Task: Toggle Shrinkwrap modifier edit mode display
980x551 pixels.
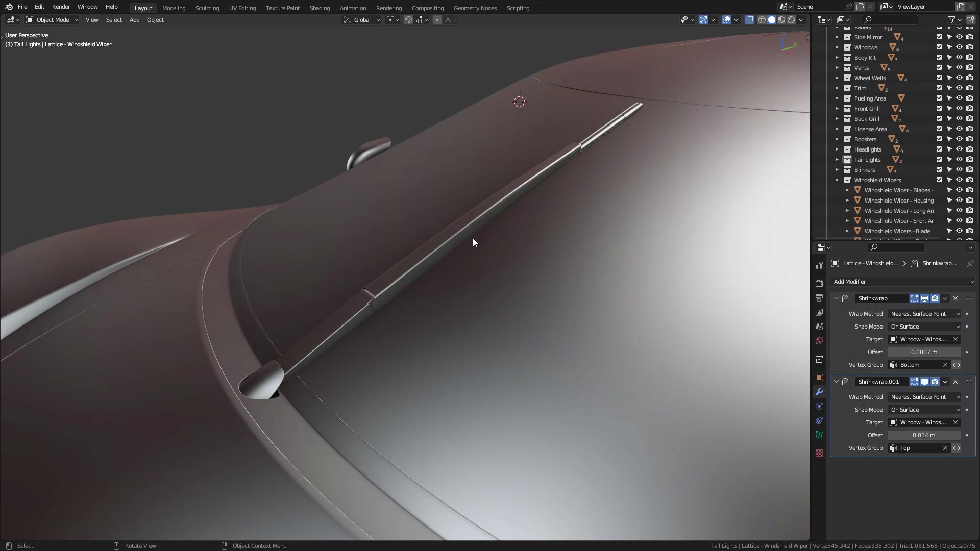Action: coord(914,298)
